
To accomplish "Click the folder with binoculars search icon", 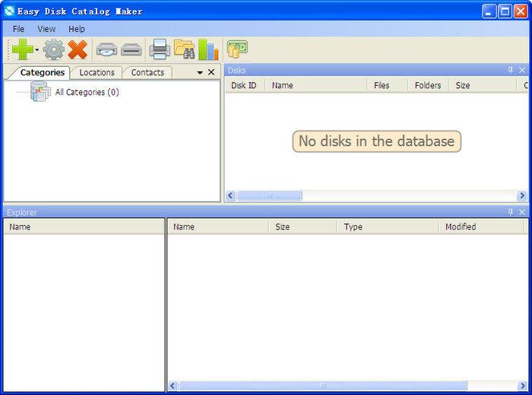I will pyautogui.click(x=184, y=49).
